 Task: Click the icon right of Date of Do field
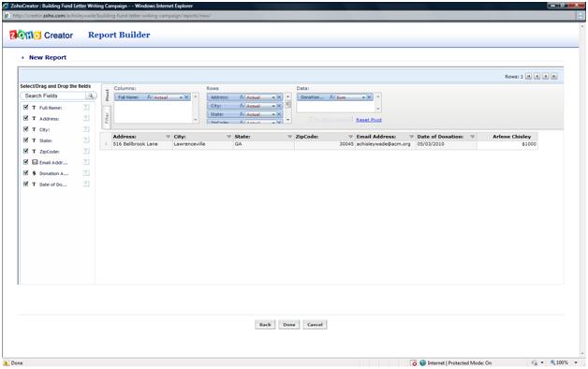click(x=86, y=184)
